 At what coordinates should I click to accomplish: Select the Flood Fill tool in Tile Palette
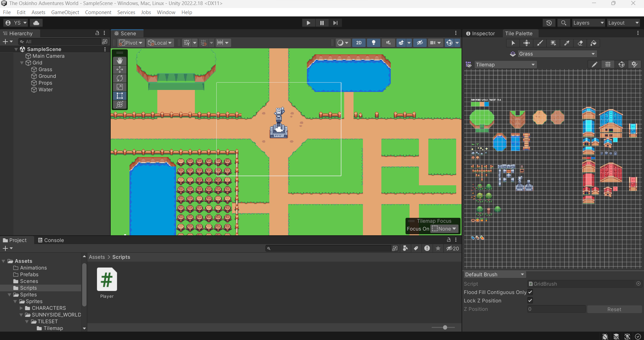(594, 43)
